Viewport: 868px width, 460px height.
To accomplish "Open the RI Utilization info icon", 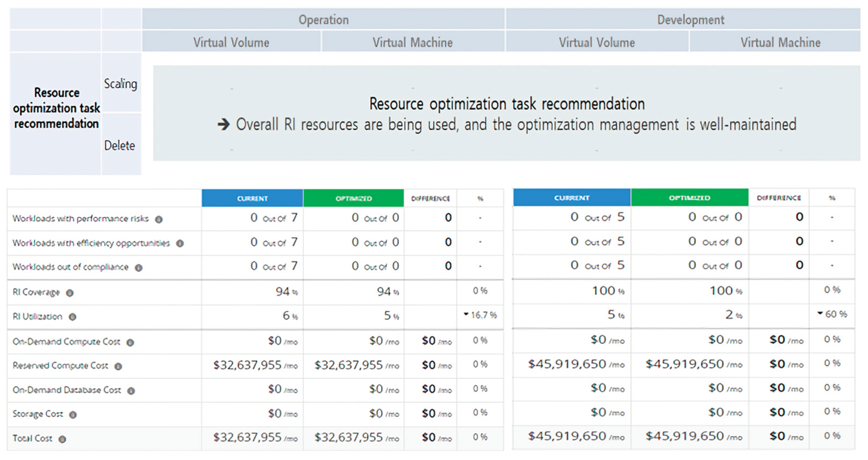I will [x=72, y=317].
